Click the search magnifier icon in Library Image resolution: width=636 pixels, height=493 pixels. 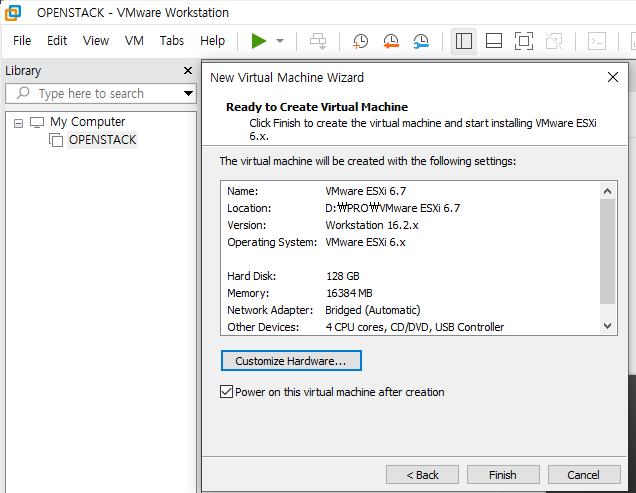[x=23, y=93]
